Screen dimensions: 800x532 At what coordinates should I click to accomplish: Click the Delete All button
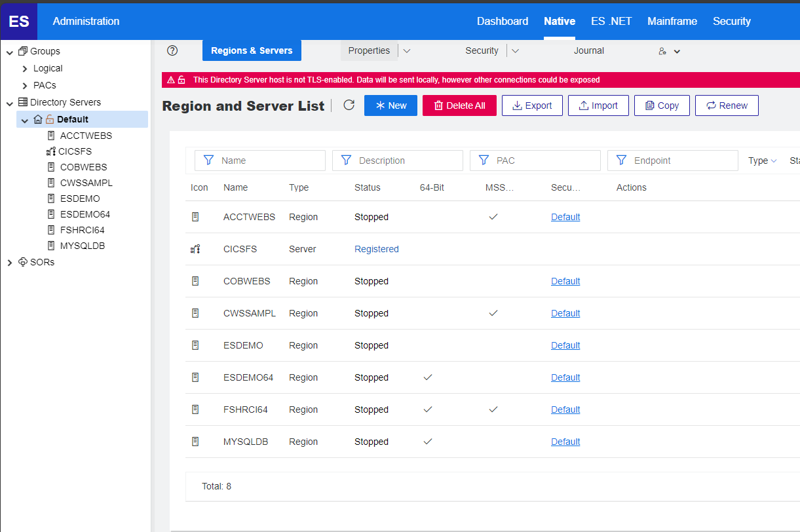(x=459, y=105)
